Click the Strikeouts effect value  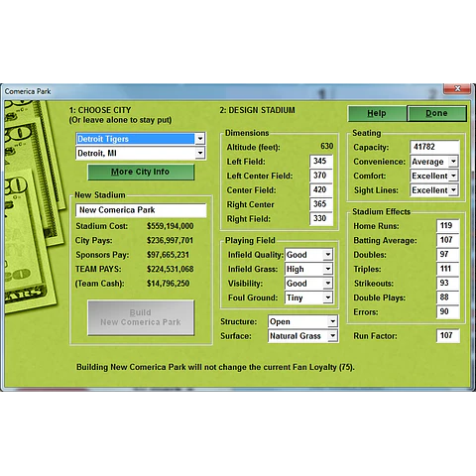[x=447, y=283]
